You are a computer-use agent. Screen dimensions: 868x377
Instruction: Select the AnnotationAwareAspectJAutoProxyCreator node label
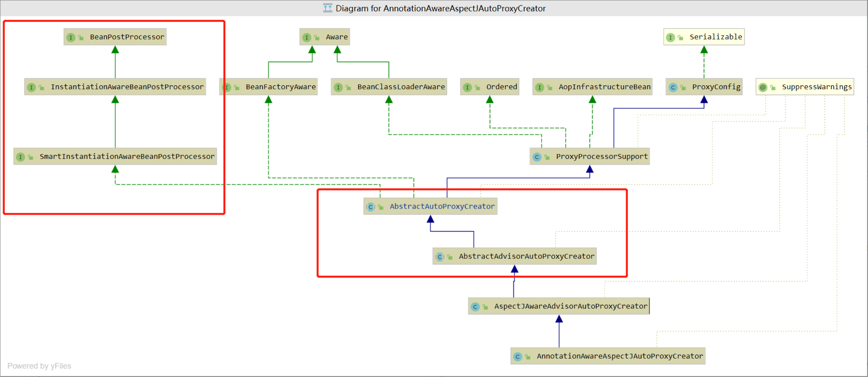(x=620, y=356)
